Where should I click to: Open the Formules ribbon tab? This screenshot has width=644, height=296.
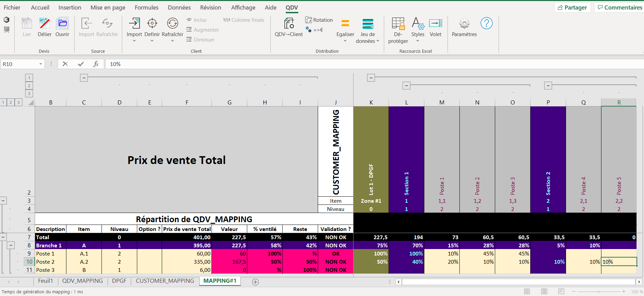pos(146,7)
